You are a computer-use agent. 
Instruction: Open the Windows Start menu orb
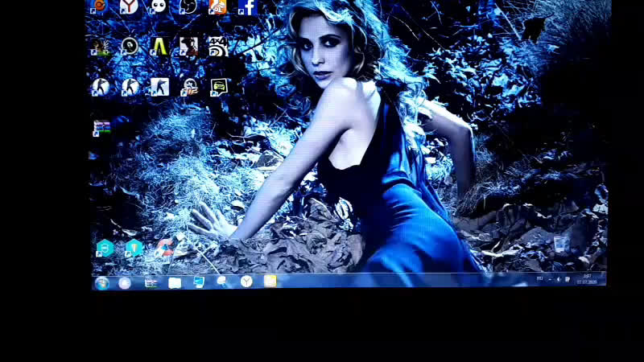pyautogui.click(x=101, y=283)
